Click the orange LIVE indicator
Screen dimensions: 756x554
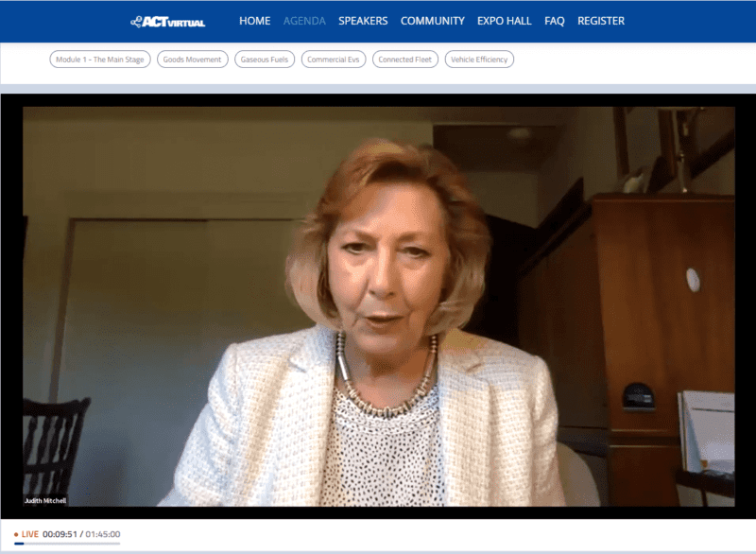click(x=26, y=534)
